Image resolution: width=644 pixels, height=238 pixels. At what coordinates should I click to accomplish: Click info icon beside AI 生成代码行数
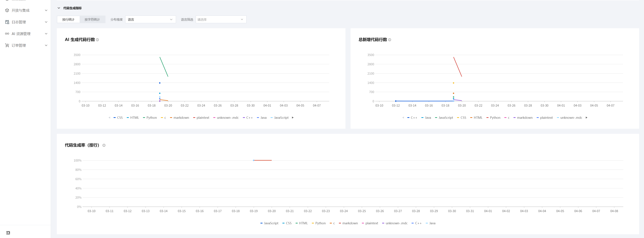(98, 40)
